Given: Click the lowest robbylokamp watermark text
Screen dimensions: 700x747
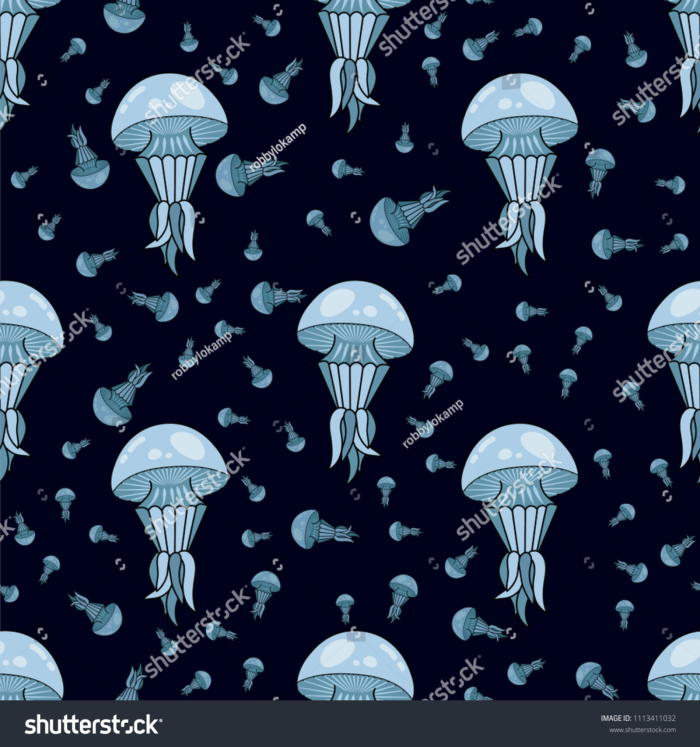Looking at the screenshot, I should [433, 423].
